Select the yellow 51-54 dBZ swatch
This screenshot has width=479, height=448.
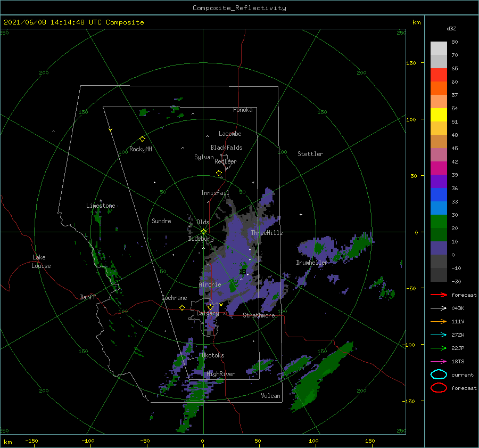439,115
